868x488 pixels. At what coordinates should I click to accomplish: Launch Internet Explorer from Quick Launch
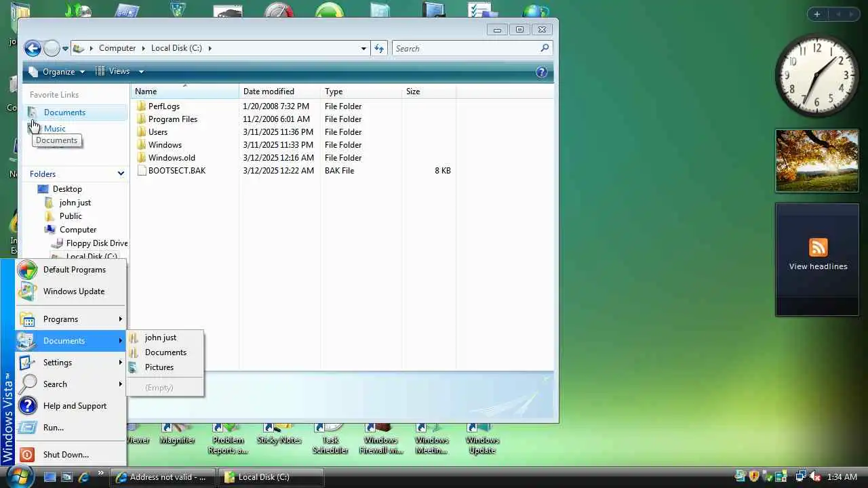coord(83,477)
